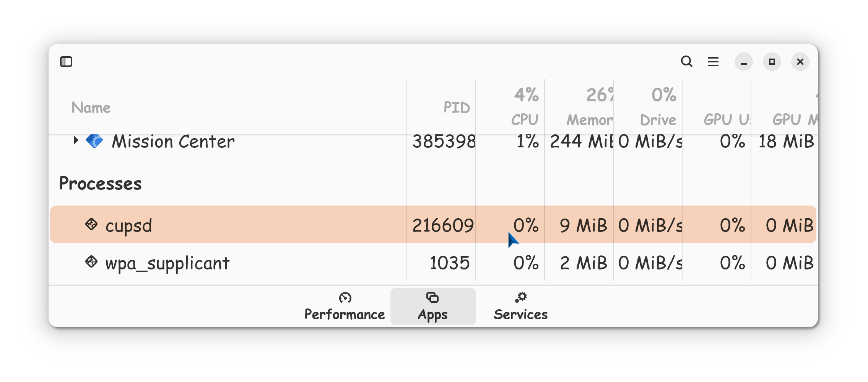The height and width of the screenshot is (382, 868).
Task: Click the Services gears icon
Action: (x=521, y=297)
